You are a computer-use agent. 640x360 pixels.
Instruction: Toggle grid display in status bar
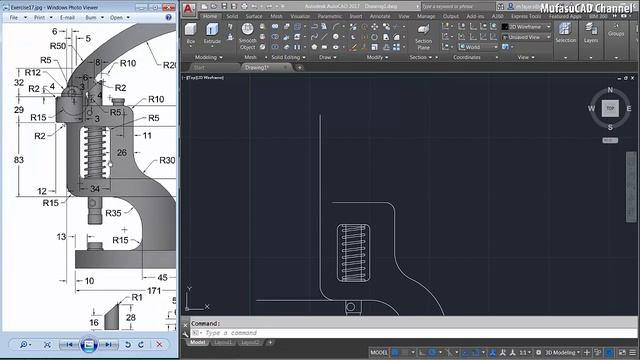point(395,352)
